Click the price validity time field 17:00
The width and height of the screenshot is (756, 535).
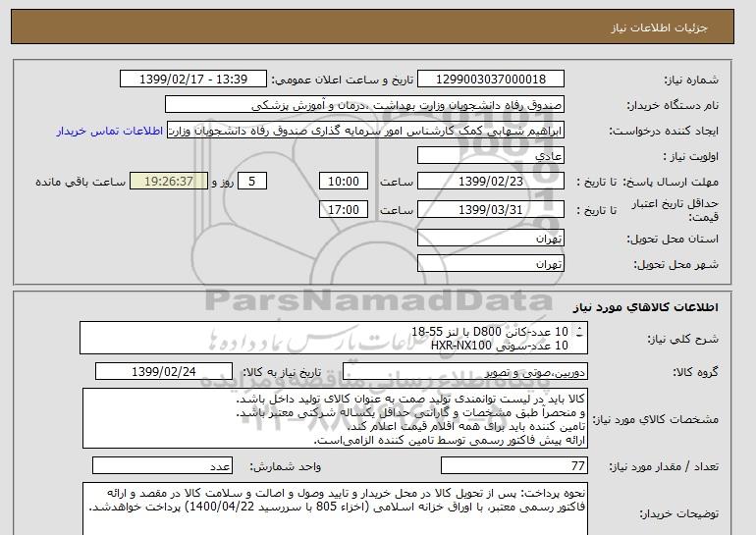(344, 209)
